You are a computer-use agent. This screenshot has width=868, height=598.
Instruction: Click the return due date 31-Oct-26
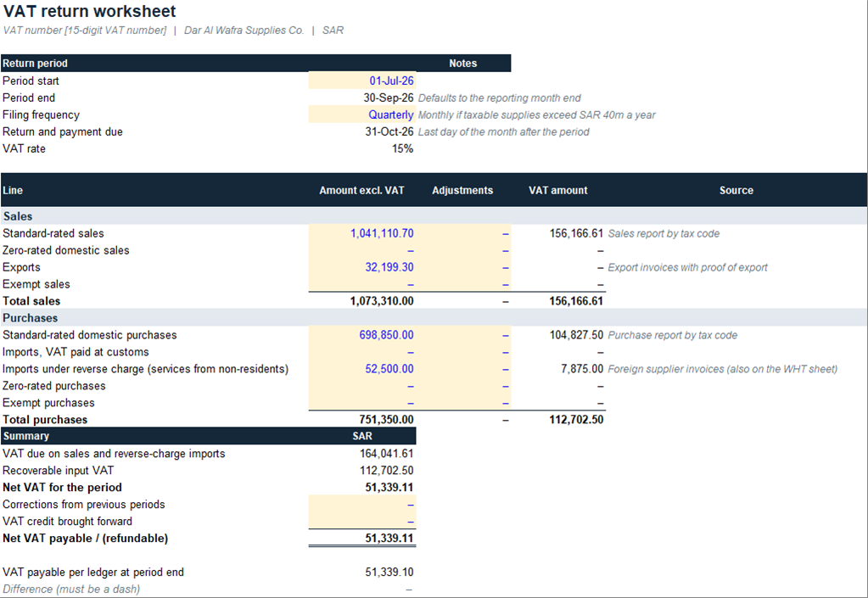point(389,131)
